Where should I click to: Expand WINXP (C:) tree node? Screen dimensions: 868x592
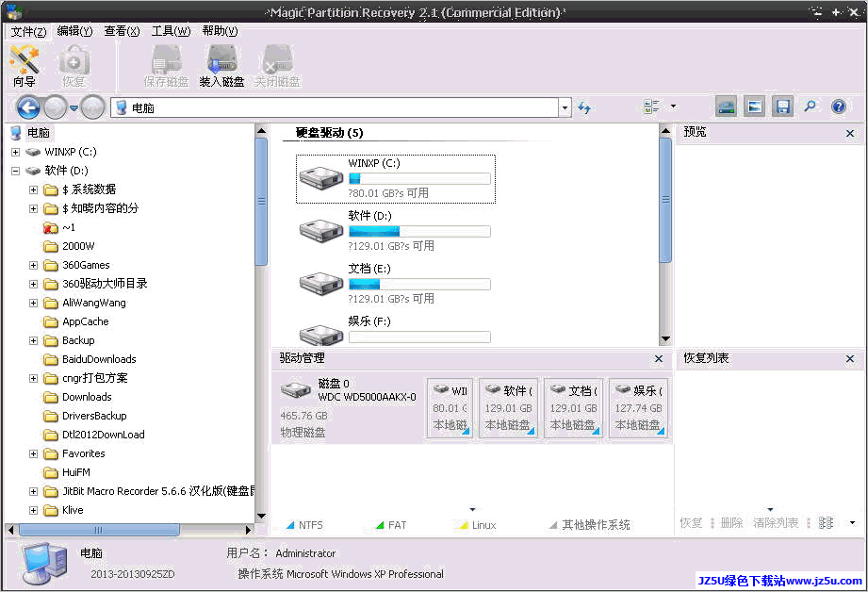[x=15, y=152]
